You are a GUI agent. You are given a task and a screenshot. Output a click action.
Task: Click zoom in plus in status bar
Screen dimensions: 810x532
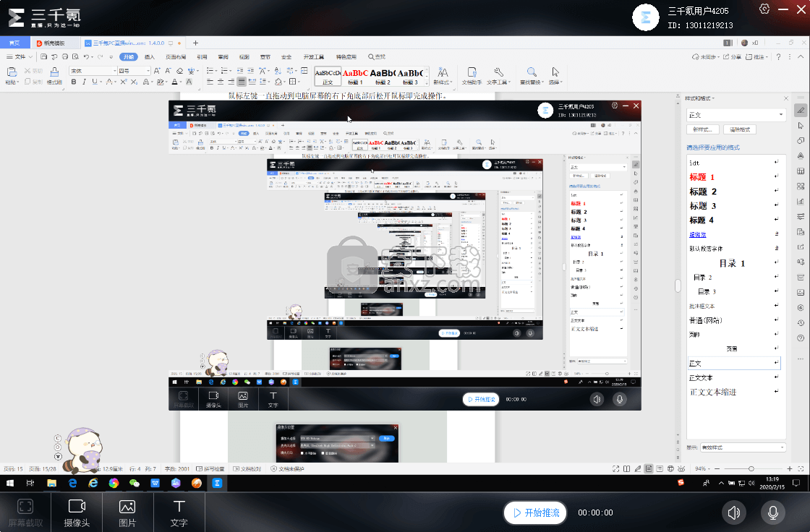789,468
